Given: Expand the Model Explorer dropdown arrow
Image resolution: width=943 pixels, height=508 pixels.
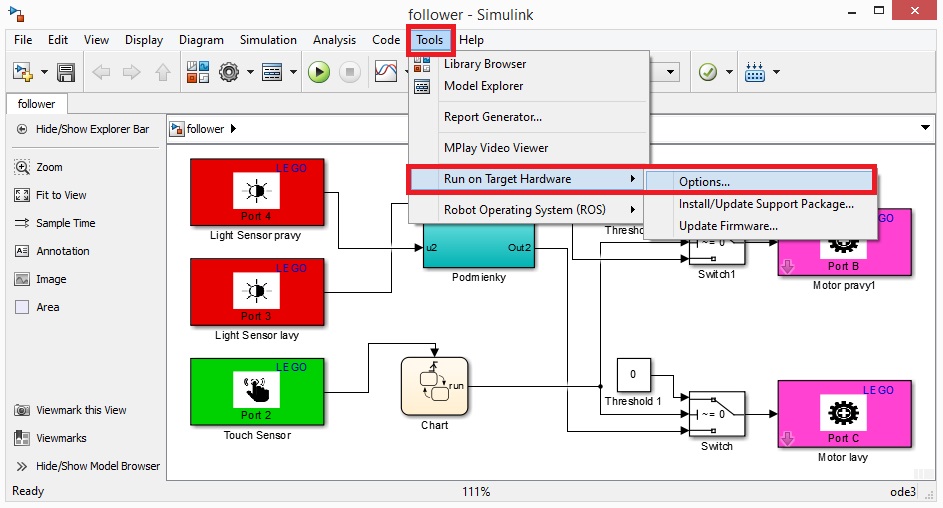Looking at the screenshot, I should 293,73.
